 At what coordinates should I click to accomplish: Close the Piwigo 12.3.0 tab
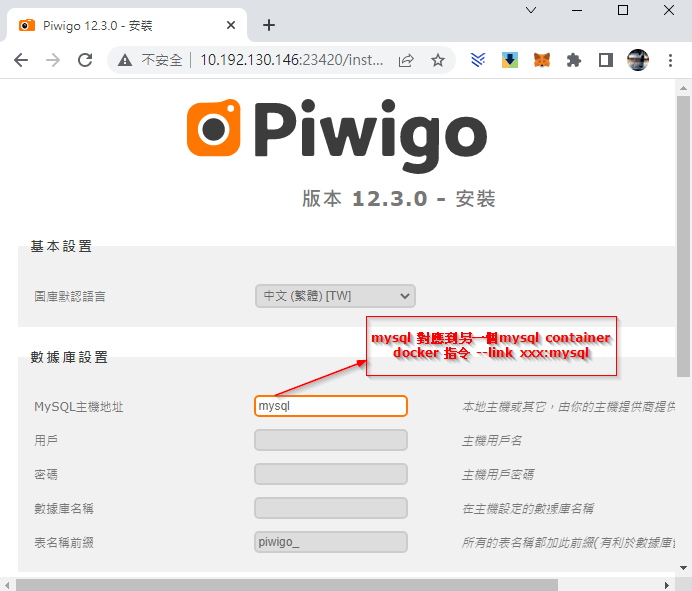click(231, 25)
